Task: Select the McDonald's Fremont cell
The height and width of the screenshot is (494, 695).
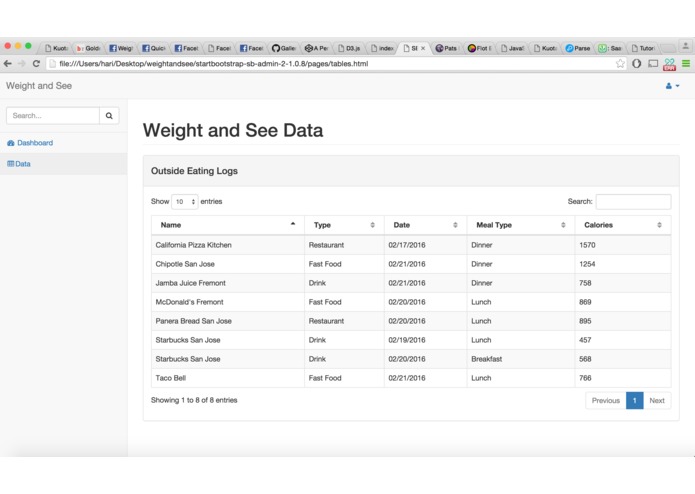Action: [x=228, y=302]
